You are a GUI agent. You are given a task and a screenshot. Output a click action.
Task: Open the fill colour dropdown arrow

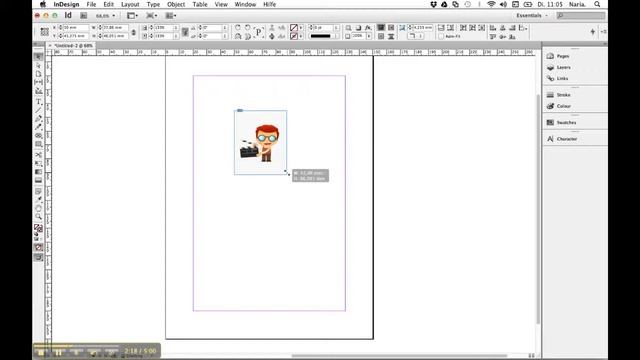coord(301,28)
